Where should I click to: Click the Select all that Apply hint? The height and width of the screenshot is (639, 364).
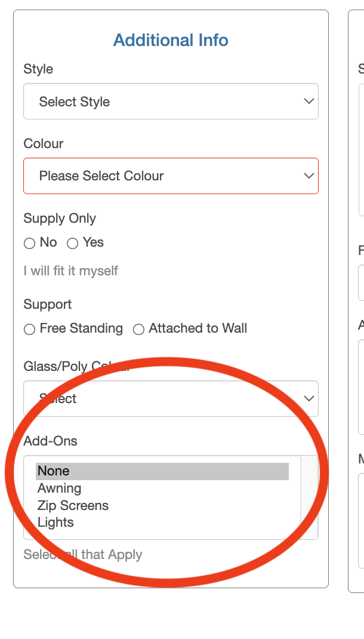(82, 555)
